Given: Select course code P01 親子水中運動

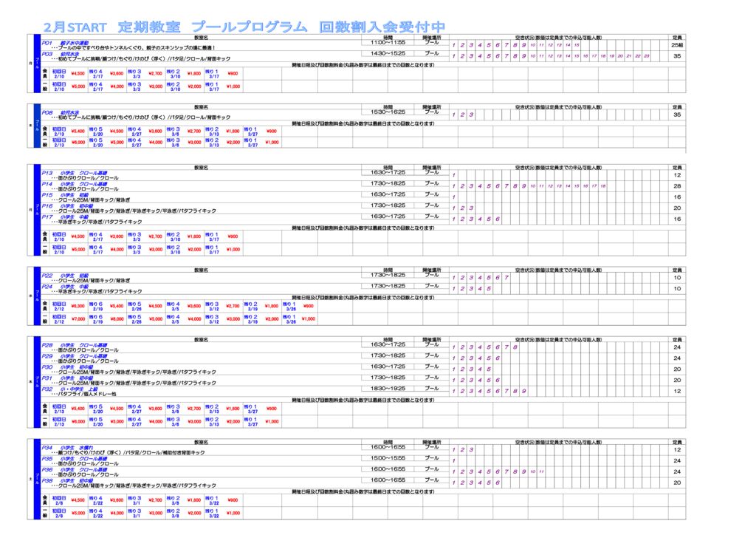Looking at the screenshot, I should pos(65,43).
